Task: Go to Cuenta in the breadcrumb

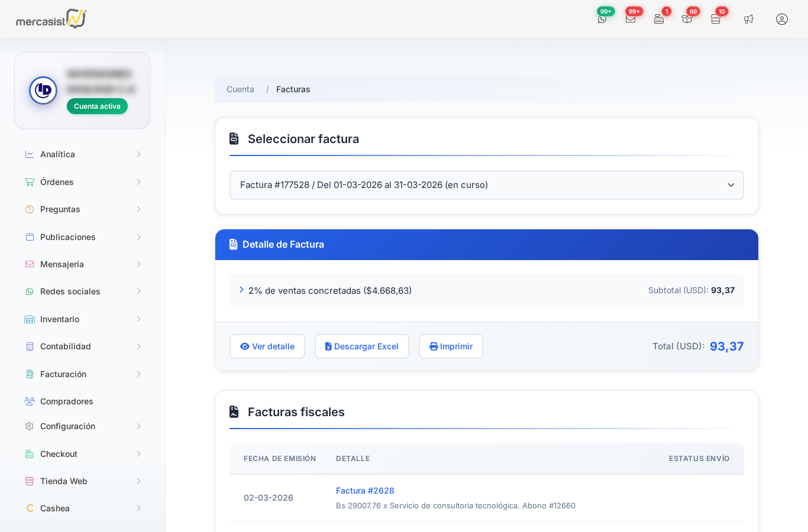Action: (x=240, y=89)
